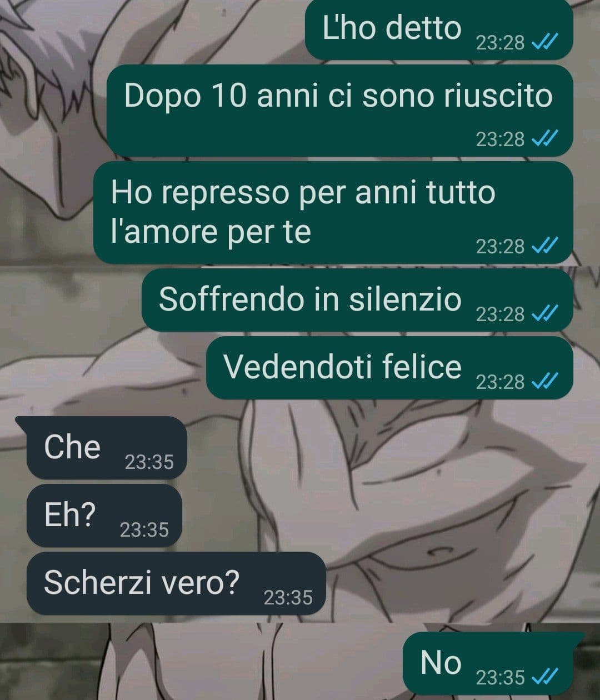
Task: Tap the received 'Eh?' message
Action: click(104, 516)
